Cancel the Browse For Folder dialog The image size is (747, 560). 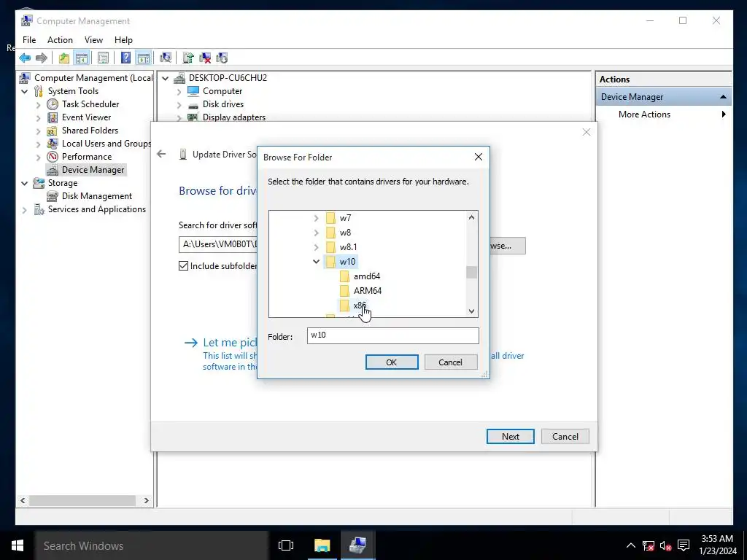point(450,362)
